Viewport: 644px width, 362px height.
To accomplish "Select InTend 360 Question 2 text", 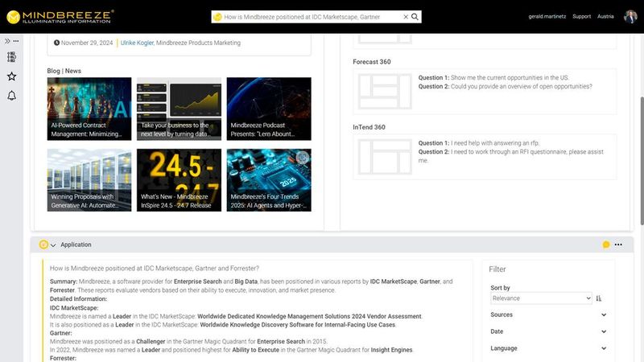I will click(x=510, y=156).
